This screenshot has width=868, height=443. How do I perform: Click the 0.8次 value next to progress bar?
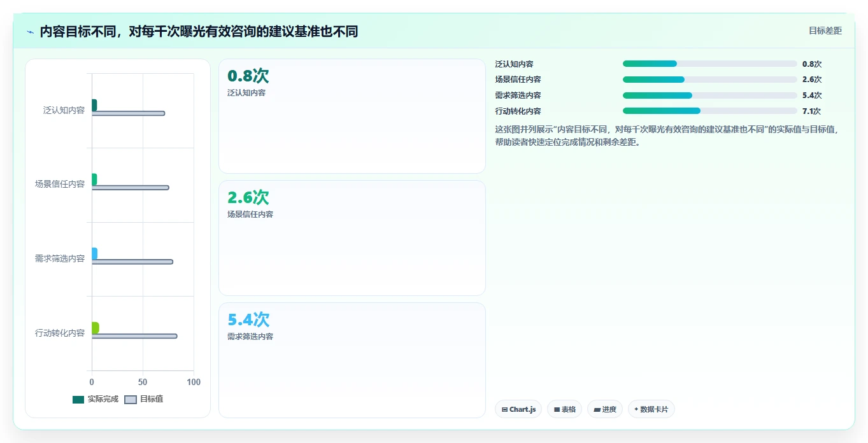(x=812, y=64)
